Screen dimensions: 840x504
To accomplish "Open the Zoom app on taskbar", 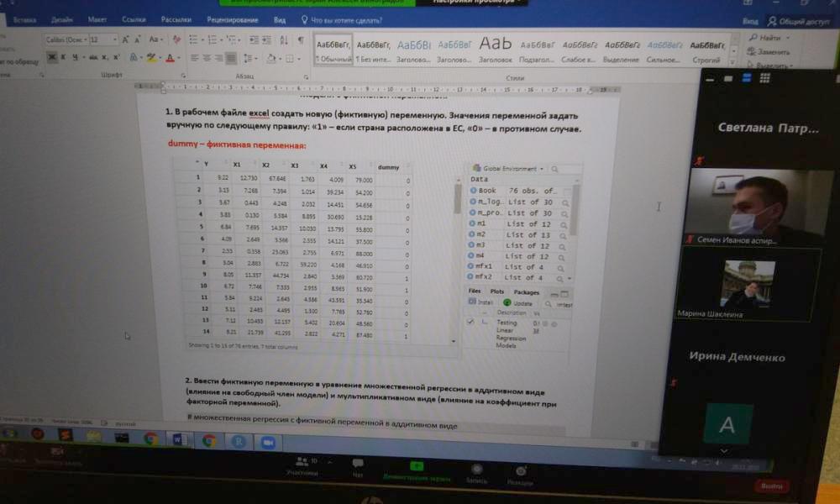I will 268,443.
